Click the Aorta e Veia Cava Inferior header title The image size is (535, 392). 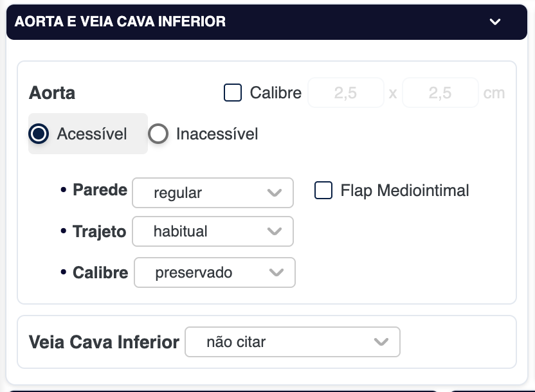point(120,22)
